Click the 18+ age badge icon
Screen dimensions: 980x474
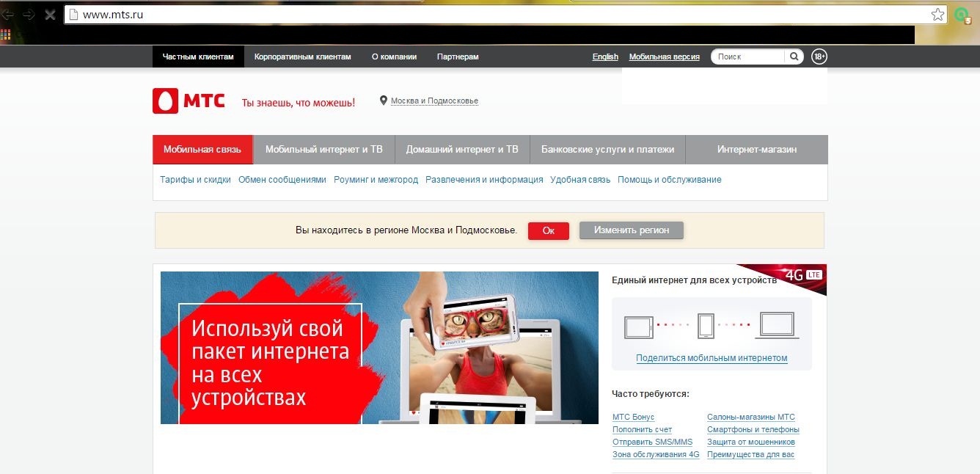[x=819, y=56]
